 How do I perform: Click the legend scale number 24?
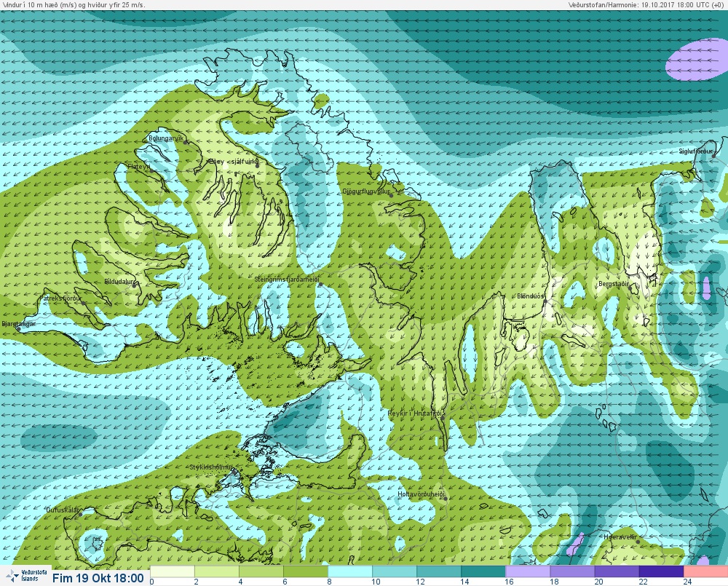coord(687,582)
